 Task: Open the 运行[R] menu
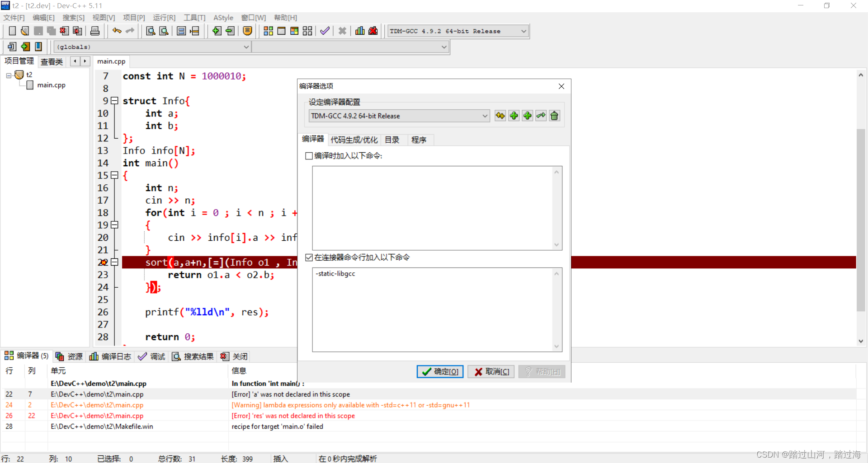pos(164,18)
